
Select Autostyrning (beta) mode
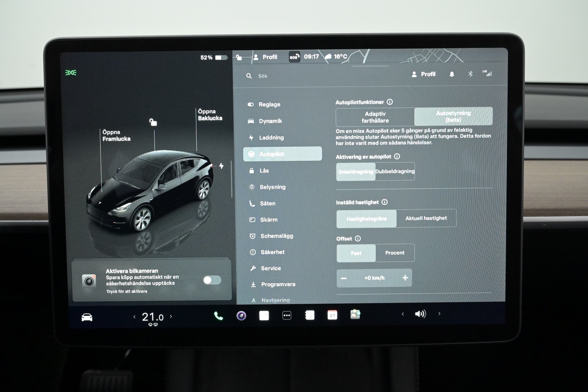(x=453, y=116)
